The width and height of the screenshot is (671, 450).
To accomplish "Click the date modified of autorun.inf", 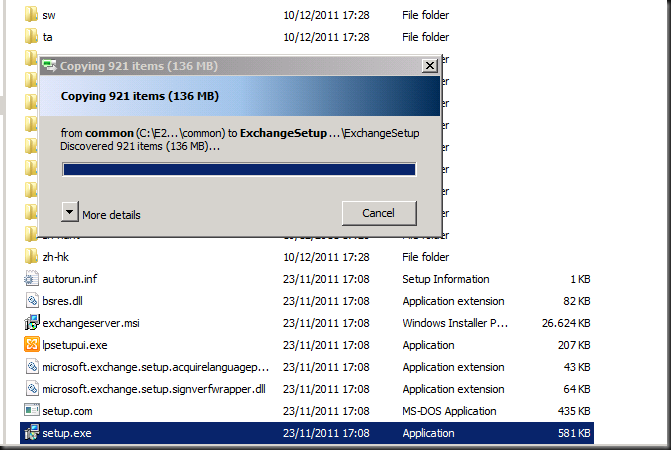I will 326,279.
